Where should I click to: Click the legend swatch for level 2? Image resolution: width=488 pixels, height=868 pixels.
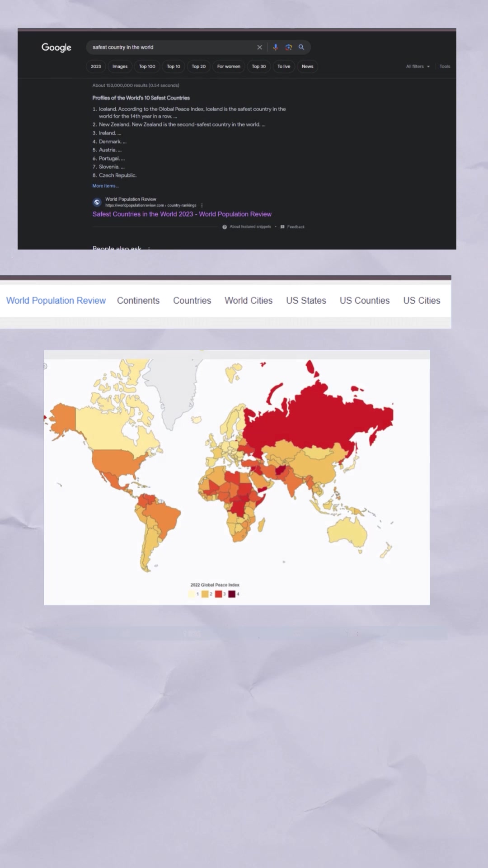[205, 594]
